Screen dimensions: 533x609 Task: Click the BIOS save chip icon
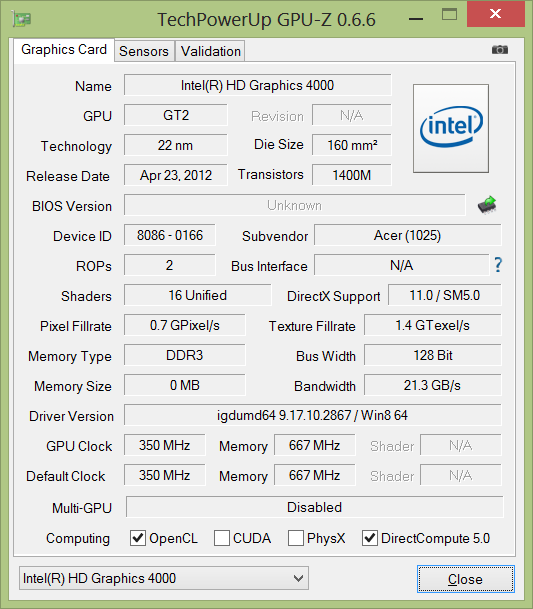pos(487,205)
